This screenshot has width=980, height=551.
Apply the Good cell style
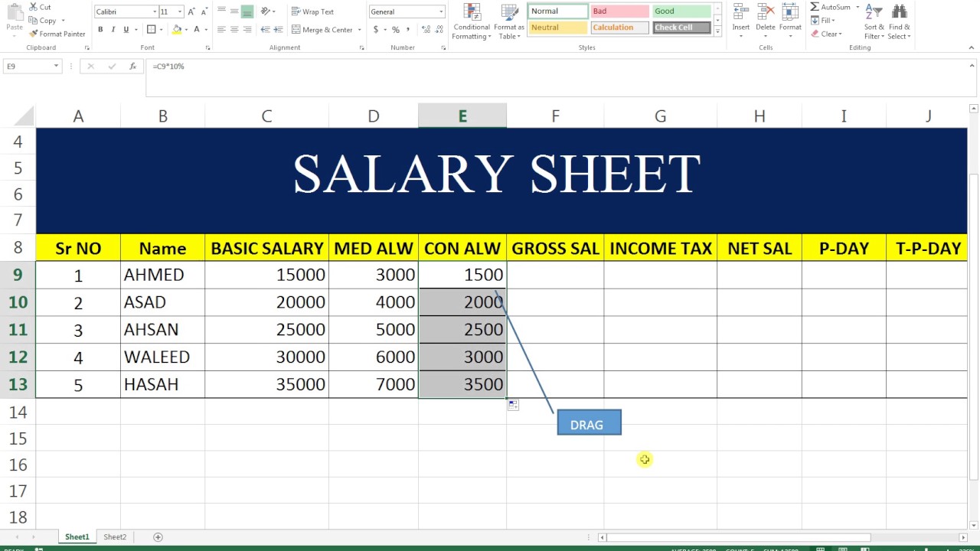pyautogui.click(x=681, y=11)
